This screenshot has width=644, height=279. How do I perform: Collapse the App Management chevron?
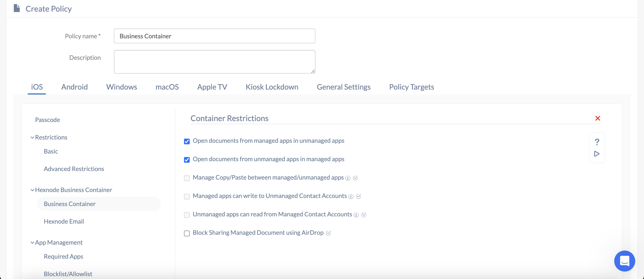click(x=32, y=242)
